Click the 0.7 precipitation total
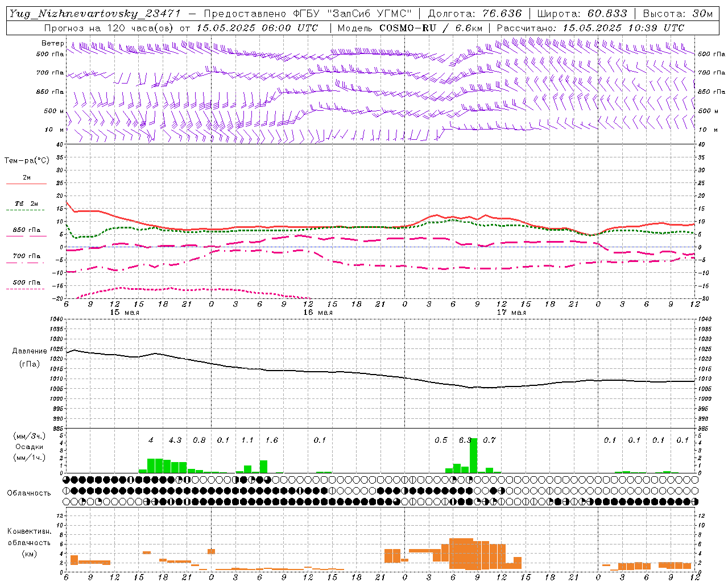 489,440
